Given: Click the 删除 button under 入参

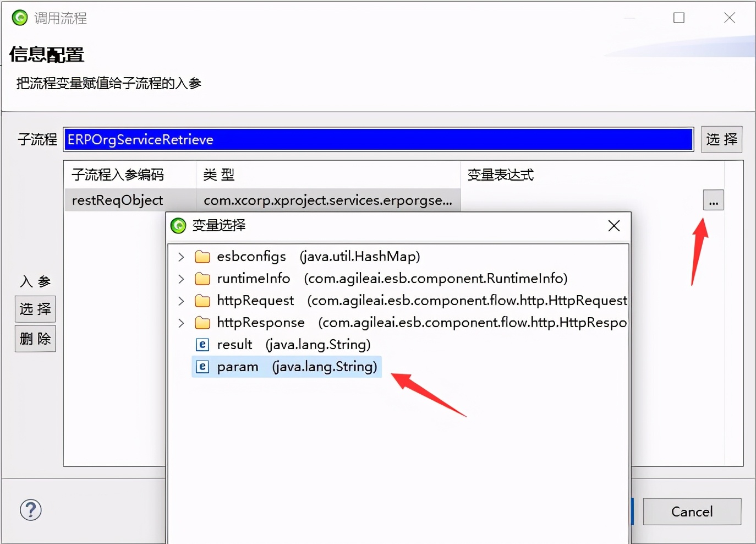Looking at the screenshot, I should coord(35,338).
